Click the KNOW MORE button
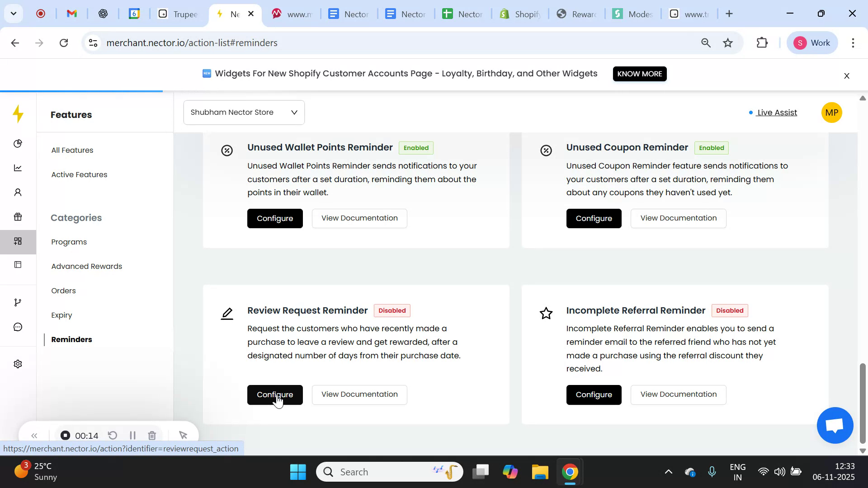Screen dimensions: 868x488 [639, 74]
